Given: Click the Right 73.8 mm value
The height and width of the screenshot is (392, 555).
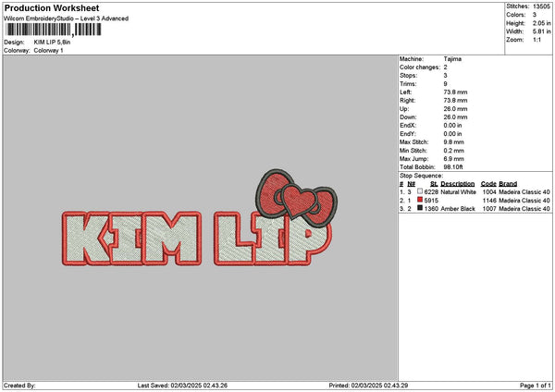Looking at the screenshot, I should click(455, 101).
